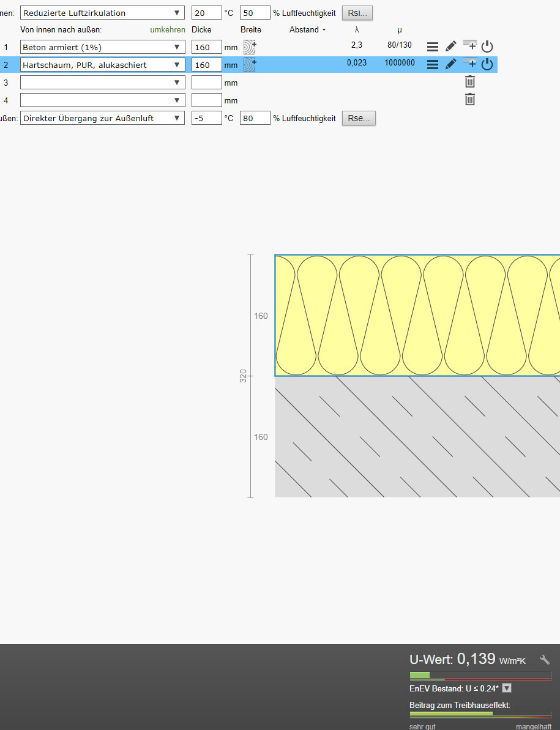
Task: Open the empty material dropdown in row 3
Action: pyautogui.click(x=102, y=83)
